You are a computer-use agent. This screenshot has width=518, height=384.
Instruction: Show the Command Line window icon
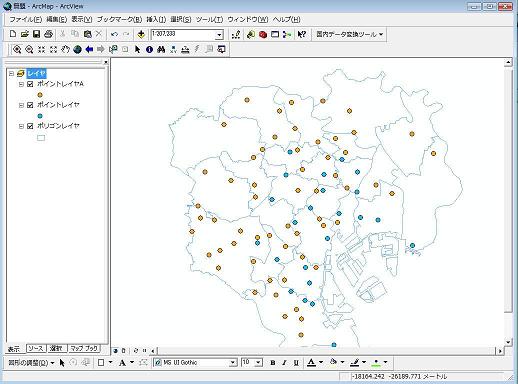pos(275,34)
